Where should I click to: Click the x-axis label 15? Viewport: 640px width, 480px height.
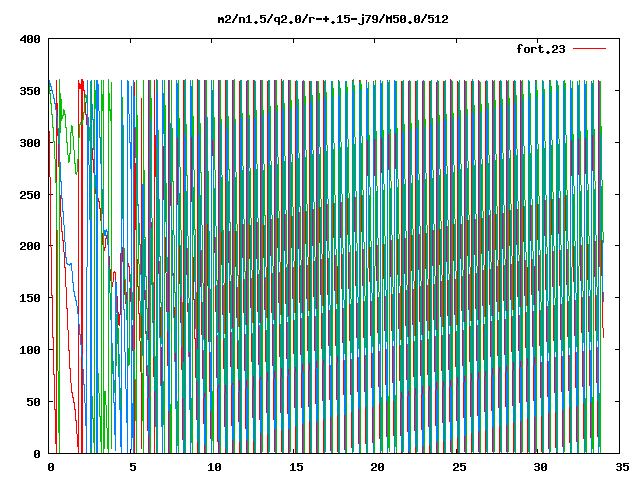296,467
